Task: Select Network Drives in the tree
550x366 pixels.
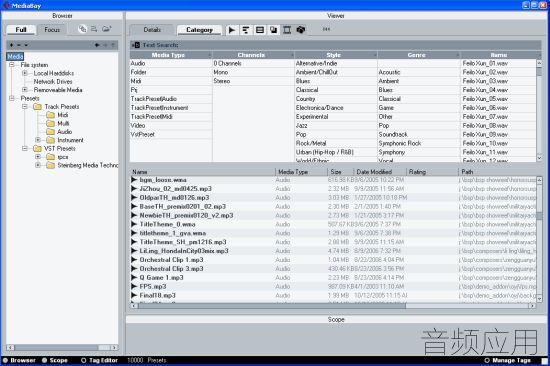Action: 53,82
